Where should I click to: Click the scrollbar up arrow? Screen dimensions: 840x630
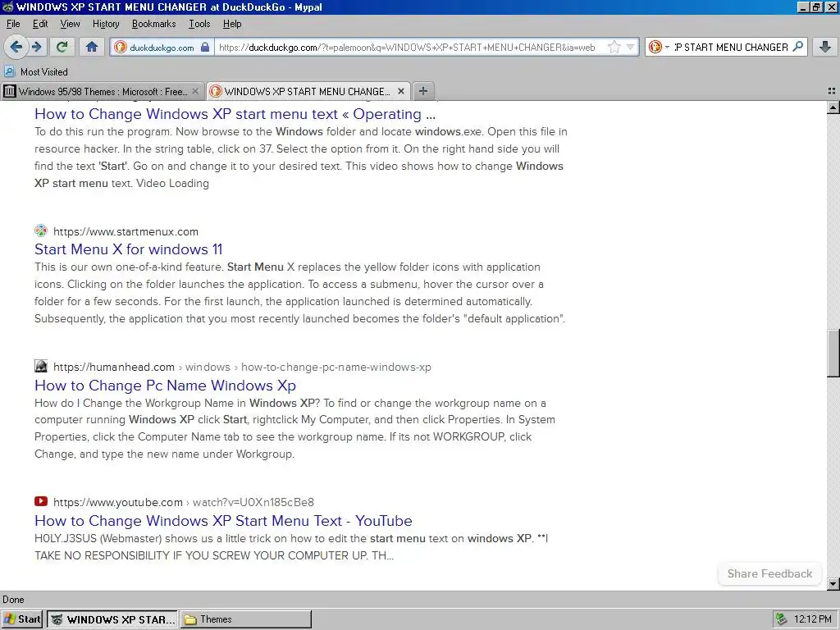click(x=833, y=107)
